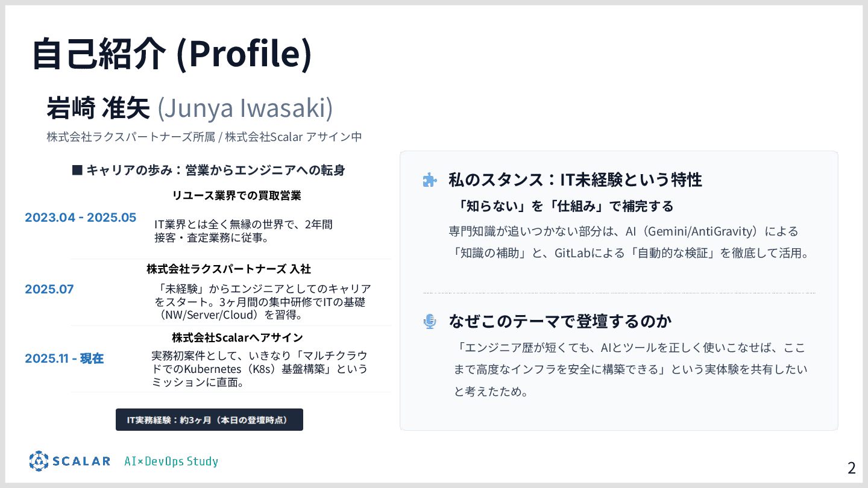The height and width of the screenshot is (488, 868).
Task: Click the name 岩崎 准矢
Action: (98, 108)
